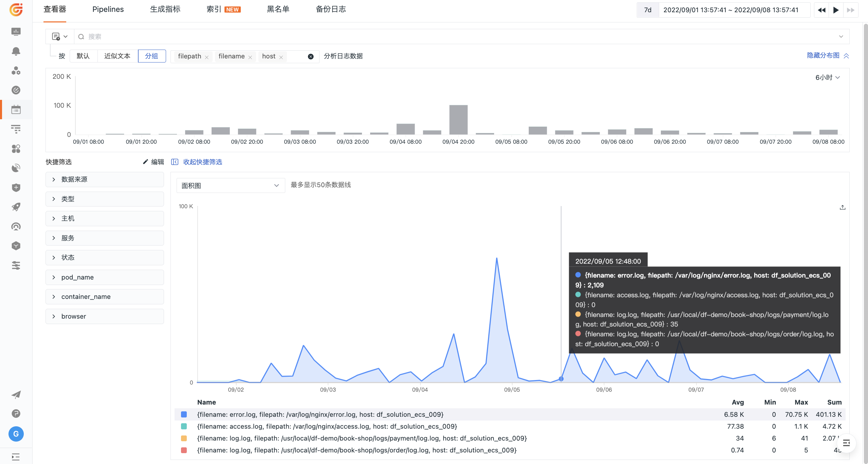Remove the filepath grouping tag
The width and height of the screenshot is (868, 464).
tap(206, 57)
